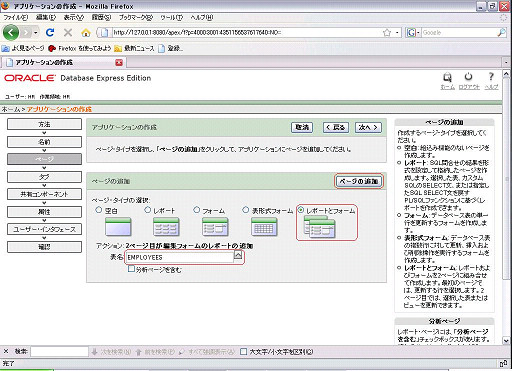Viewport: 512px width, 371px height.
Task: Open Firefox を使ってみよう bookmark
Action: (x=80, y=48)
